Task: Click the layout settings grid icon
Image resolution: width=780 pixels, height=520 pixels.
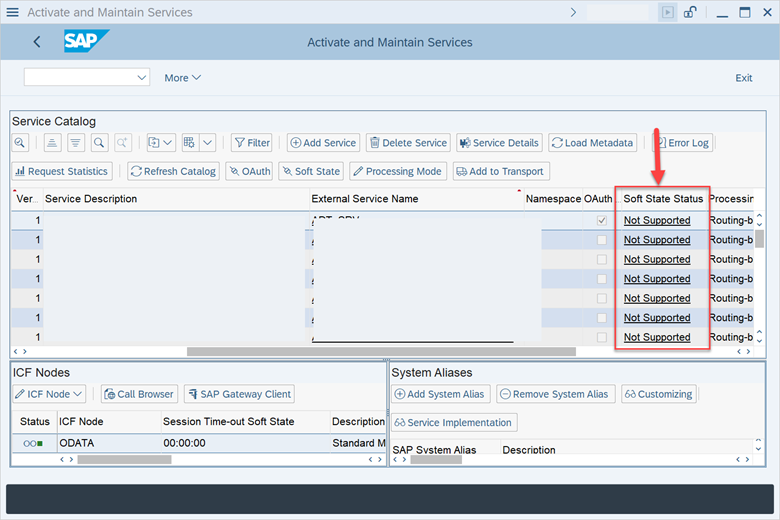Action: click(189, 143)
